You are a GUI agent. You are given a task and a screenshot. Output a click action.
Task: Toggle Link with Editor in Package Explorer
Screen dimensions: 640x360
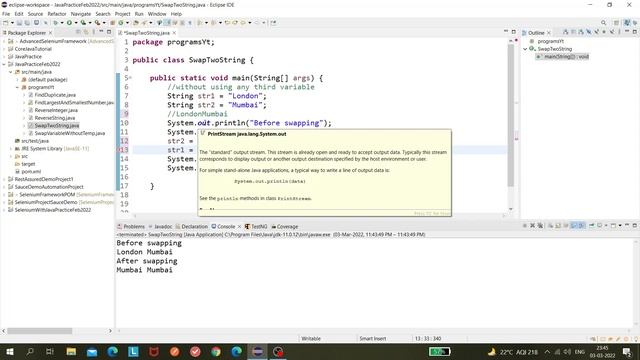(86, 32)
